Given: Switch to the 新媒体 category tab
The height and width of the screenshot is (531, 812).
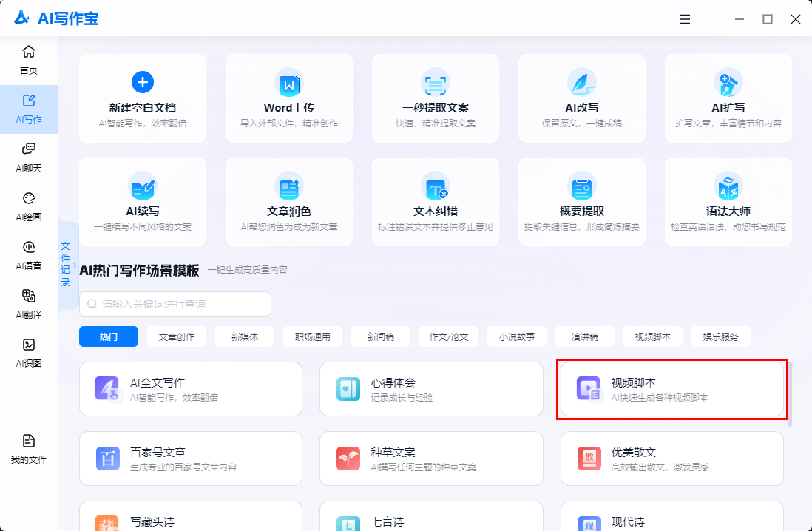Looking at the screenshot, I should (x=245, y=336).
